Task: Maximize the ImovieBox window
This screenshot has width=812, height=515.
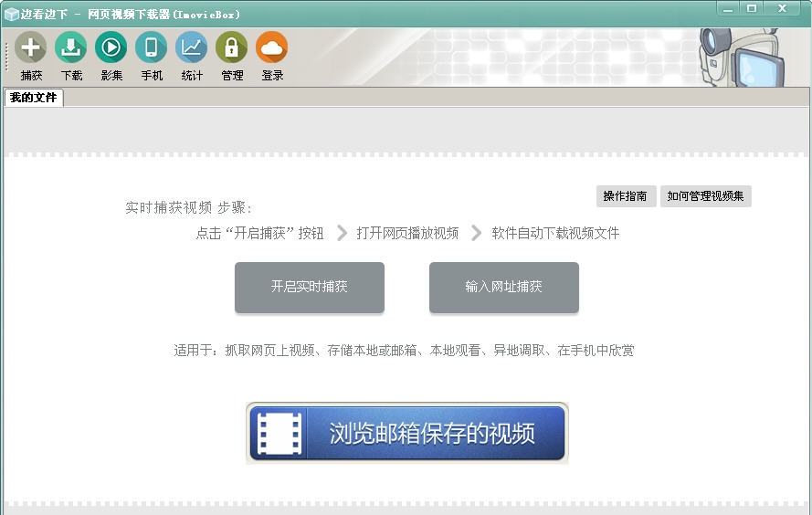Action: tap(752, 9)
